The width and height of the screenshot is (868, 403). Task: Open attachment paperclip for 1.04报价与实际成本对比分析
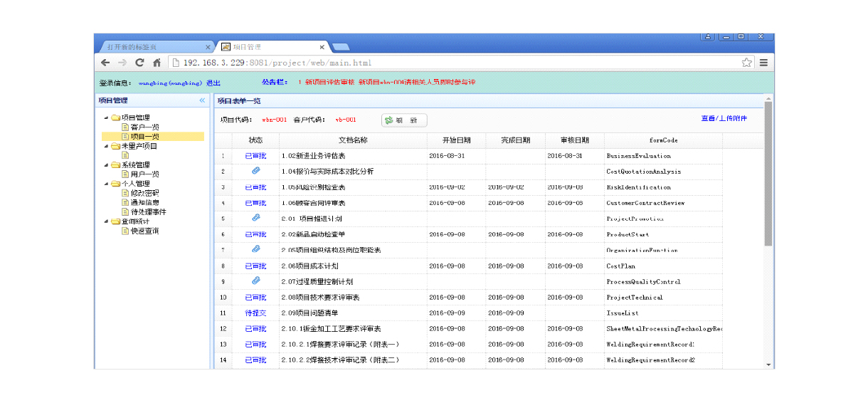(x=256, y=171)
